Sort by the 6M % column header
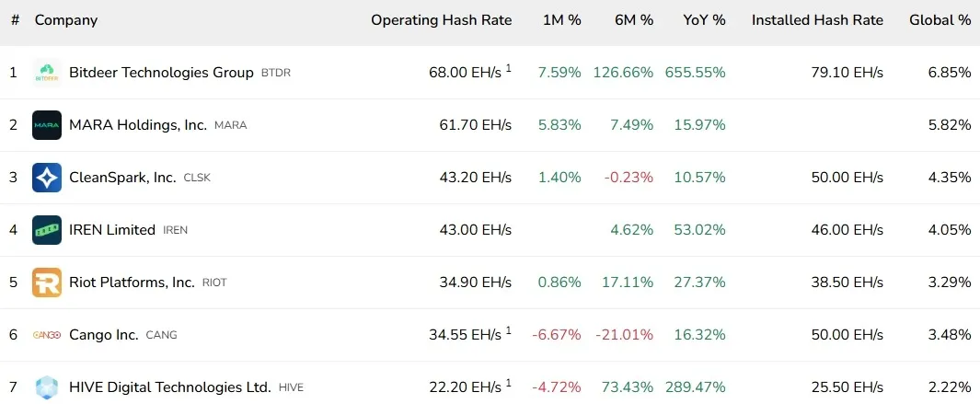 tap(634, 20)
